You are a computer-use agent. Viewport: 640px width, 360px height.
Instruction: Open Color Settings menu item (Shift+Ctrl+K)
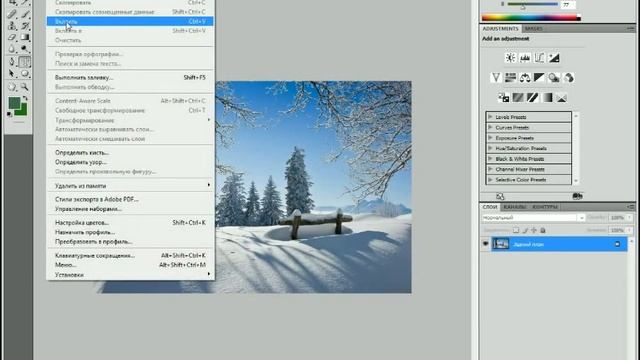pos(130,223)
